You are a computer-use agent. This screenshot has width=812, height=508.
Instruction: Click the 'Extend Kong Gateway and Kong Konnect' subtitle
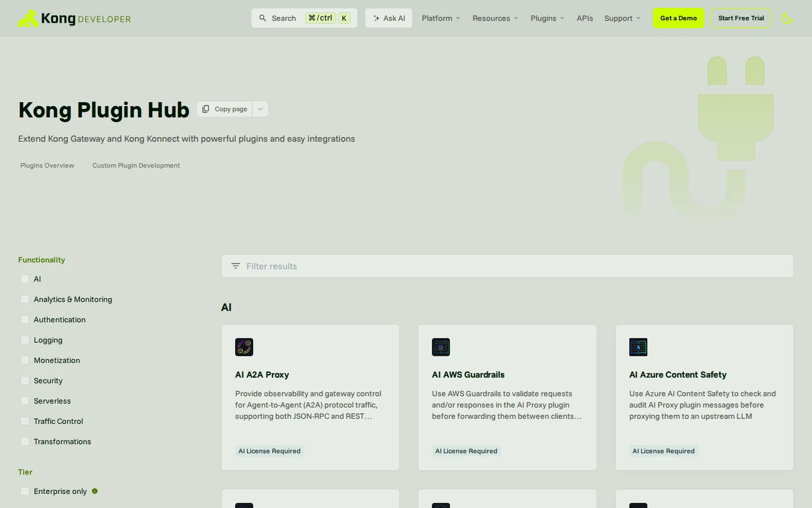pyautogui.click(x=187, y=139)
